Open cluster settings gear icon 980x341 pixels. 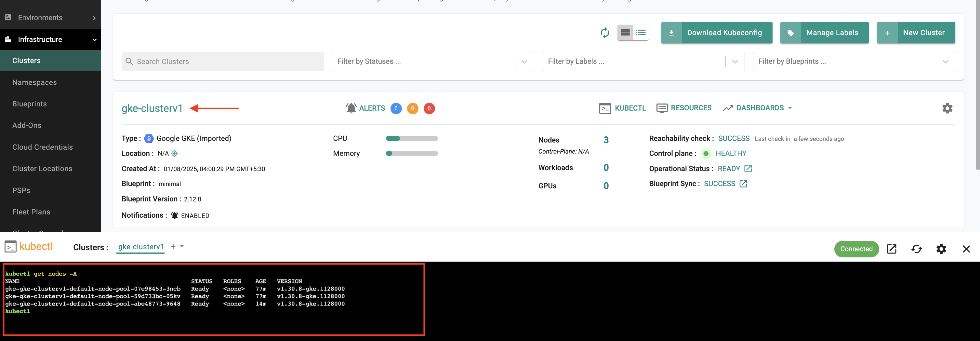pyautogui.click(x=947, y=108)
